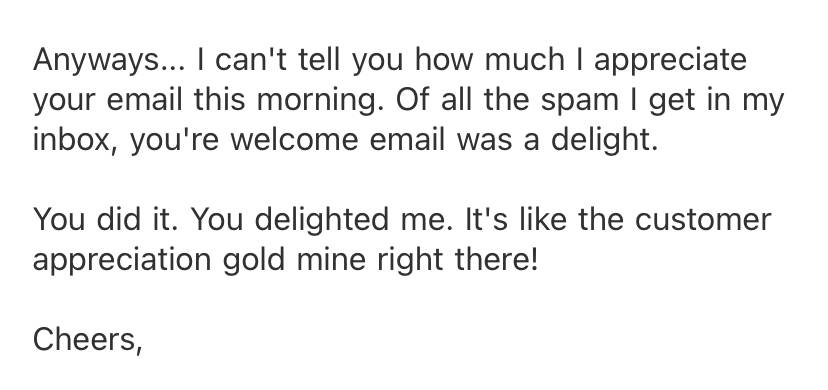Screen dimensions: 828x390
Task: Select the word "spam" in the message
Action: coord(579,102)
